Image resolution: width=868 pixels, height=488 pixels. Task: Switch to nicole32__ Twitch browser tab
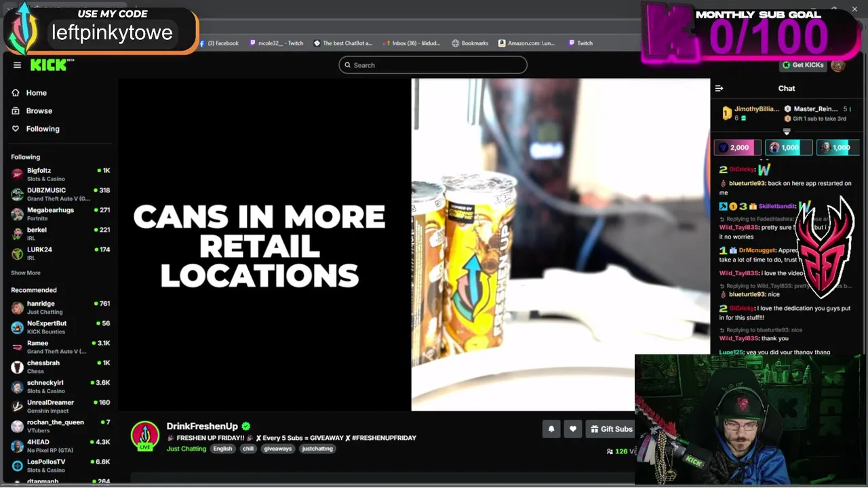click(x=277, y=43)
